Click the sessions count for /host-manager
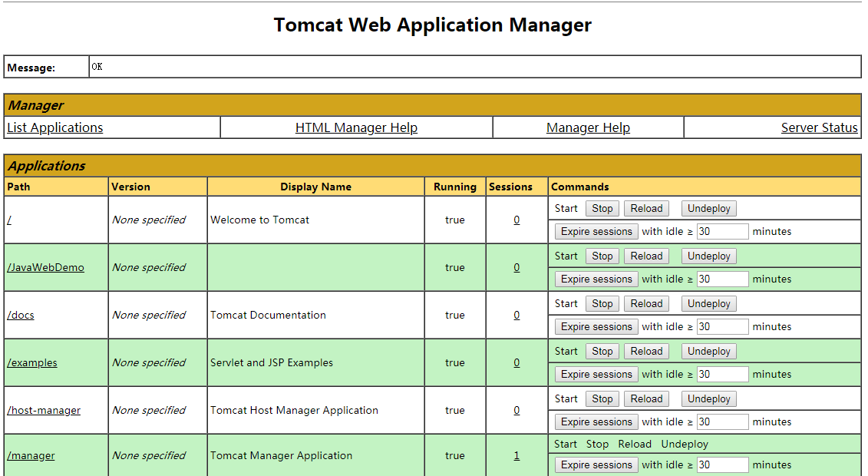Image resolution: width=868 pixels, height=476 pixels. point(517,410)
